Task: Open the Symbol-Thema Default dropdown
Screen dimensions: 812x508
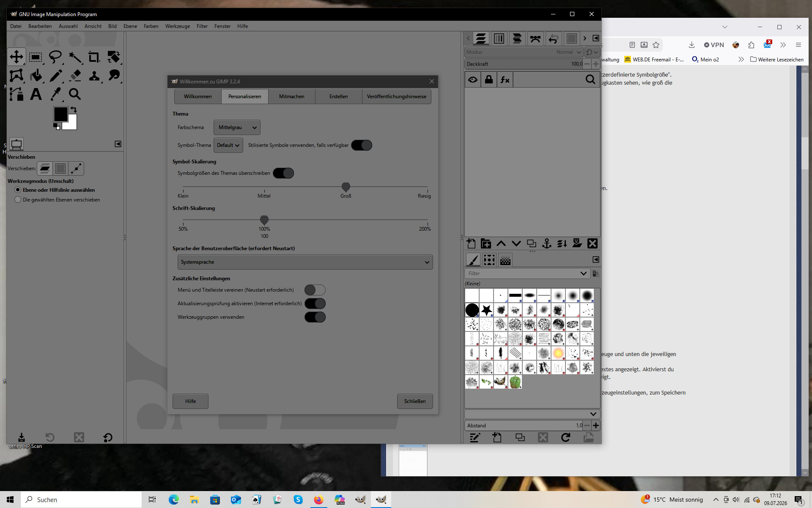Action: point(228,145)
